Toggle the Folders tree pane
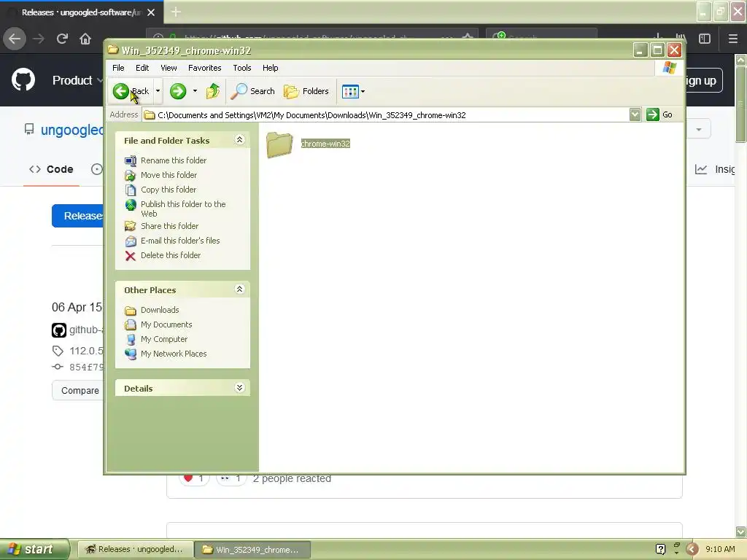This screenshot has height=560, width=747. coord(306,91)
